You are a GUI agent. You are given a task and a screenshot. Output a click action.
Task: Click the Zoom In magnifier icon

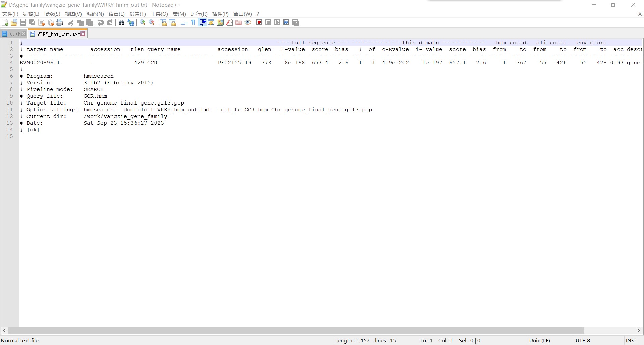pos(143,22)
